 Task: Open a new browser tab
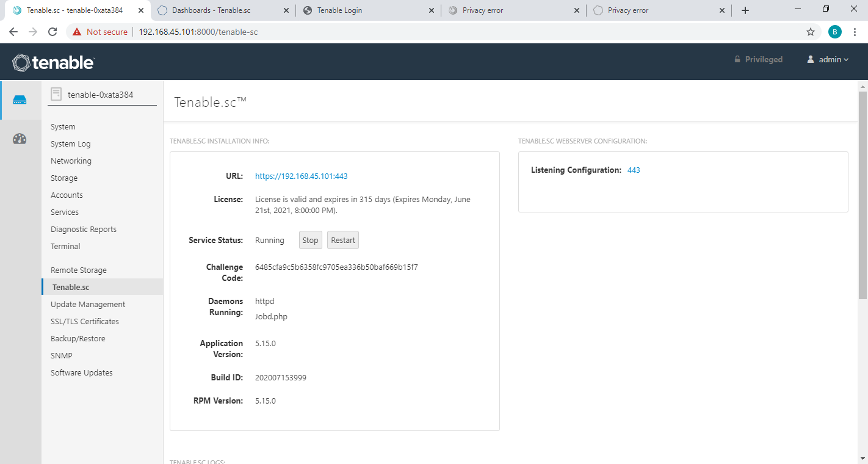click(x=745, y=10)
